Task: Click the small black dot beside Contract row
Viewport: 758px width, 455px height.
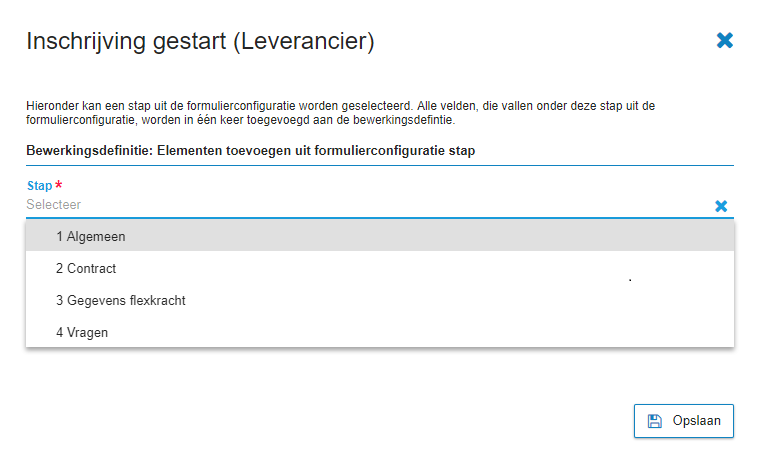Action: [630, 280]
